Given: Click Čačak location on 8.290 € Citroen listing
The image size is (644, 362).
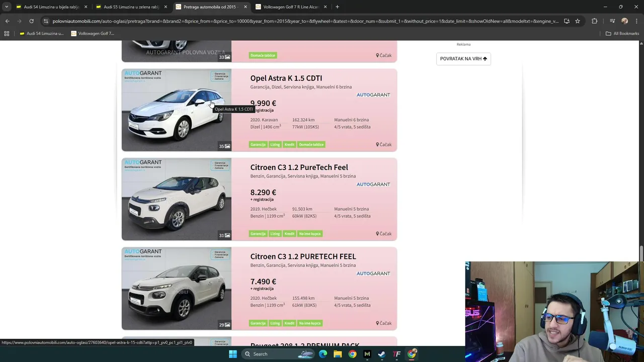Looking at the screenshot, I should tap(384, 234).
